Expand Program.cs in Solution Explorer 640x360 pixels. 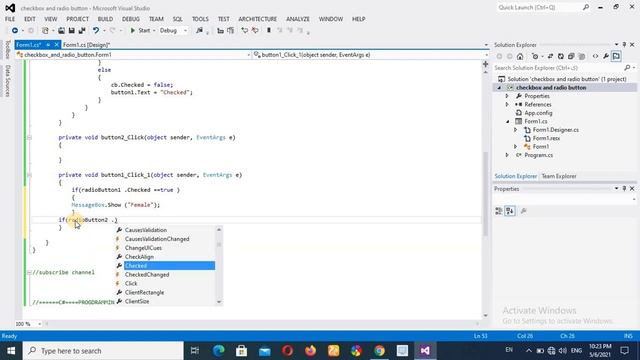click(x=507, y=155)
